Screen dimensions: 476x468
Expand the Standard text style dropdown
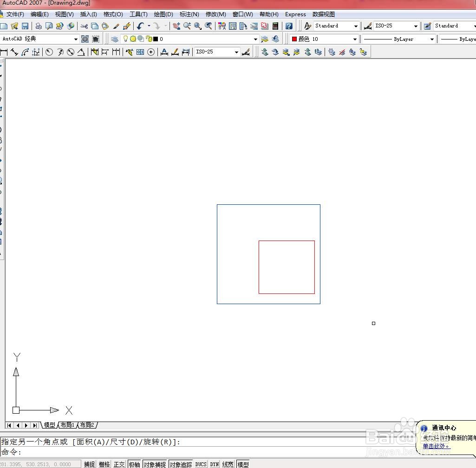click(356, 26)
